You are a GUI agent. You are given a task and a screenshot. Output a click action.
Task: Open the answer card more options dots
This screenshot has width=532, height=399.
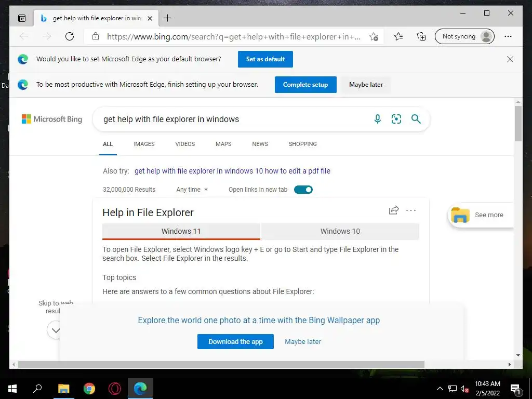(x=411, y=210)
